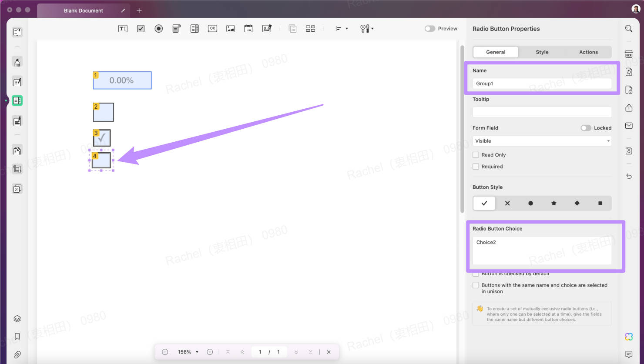Screen dimensions: 644x364
Task: Open the Attachments paperclip icon
Action: [x=17, y=355]
